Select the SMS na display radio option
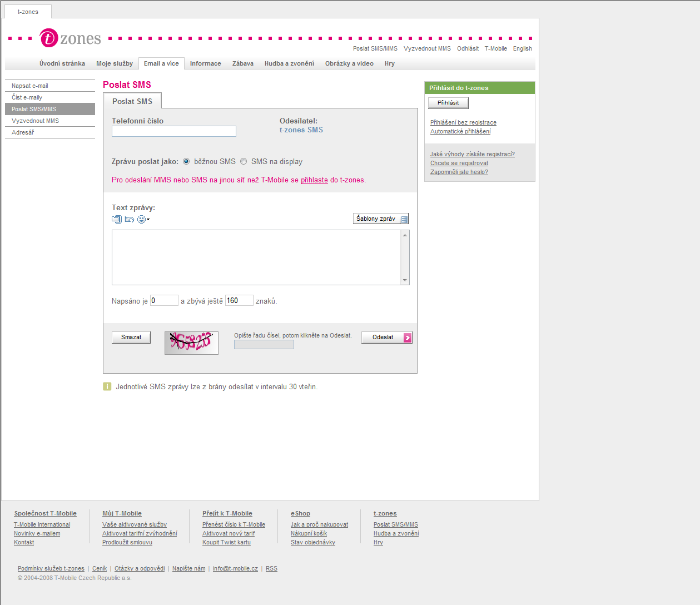 coord(244,161)
